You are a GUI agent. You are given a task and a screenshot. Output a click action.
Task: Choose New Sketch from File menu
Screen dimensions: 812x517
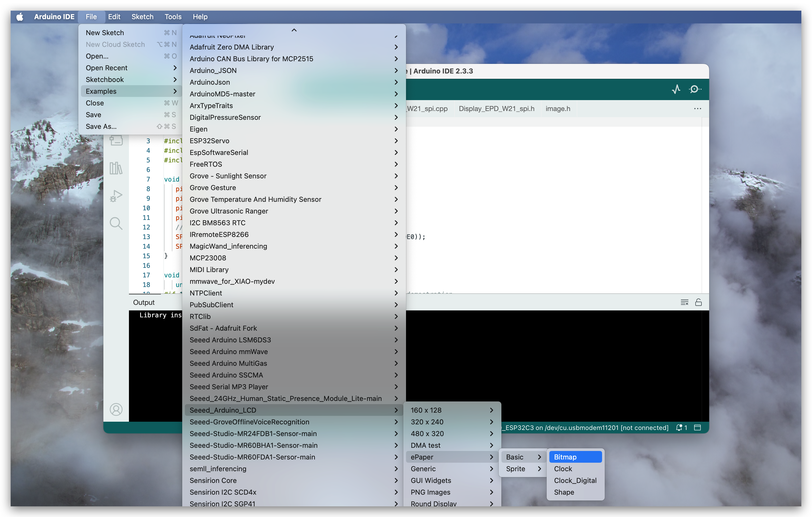(x=131, y=33)
